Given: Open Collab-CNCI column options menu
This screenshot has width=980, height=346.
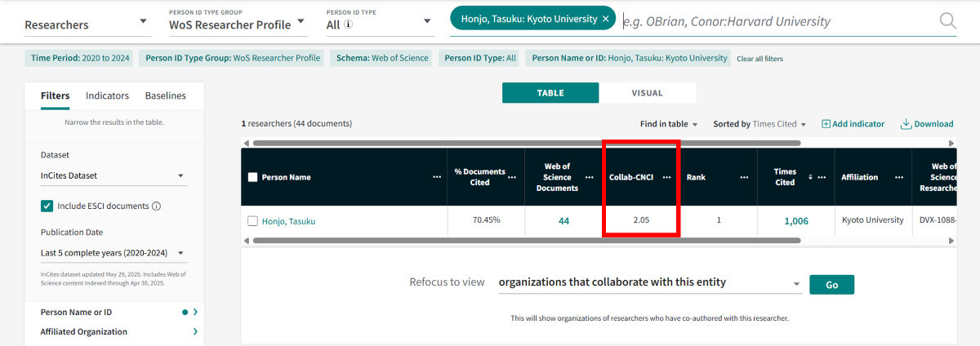Looking at the screenshot, I should [667, 177].
